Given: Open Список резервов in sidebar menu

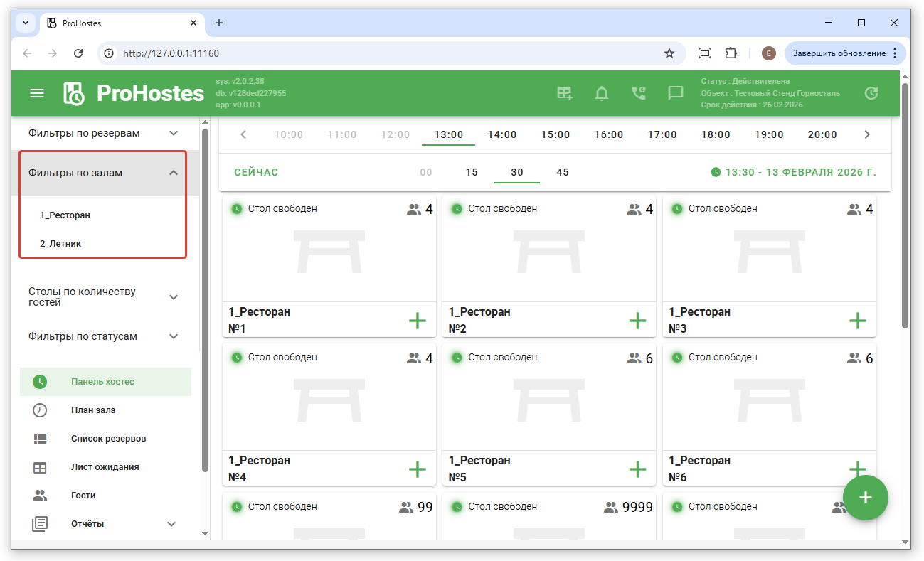Looking at the screenshot, I should 108,439.
